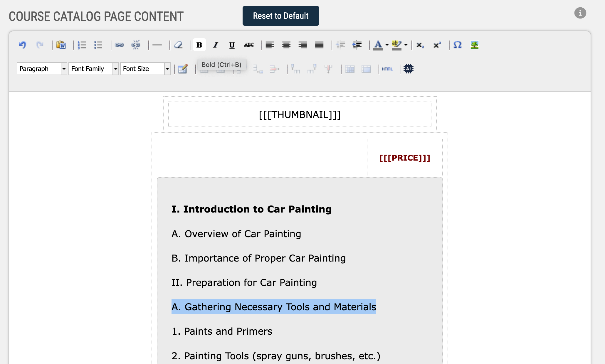Undo the last edit
The image size is (605, 364).
coord(23,45)
